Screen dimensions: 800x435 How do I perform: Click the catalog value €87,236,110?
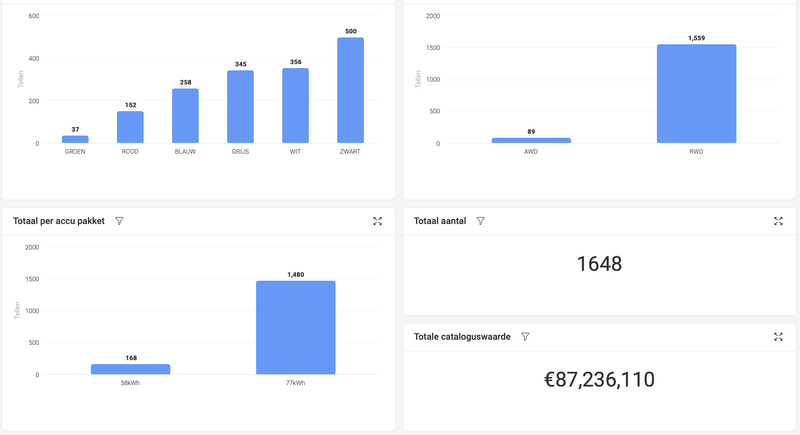click(599, 379)
